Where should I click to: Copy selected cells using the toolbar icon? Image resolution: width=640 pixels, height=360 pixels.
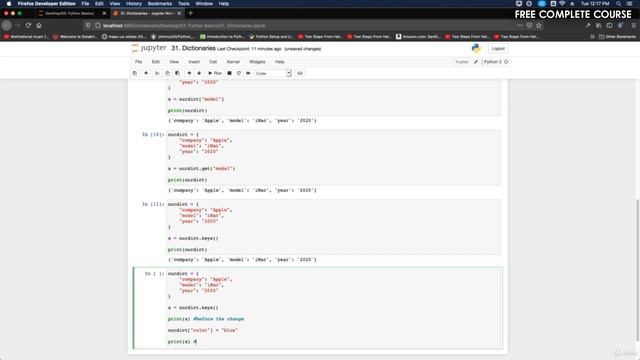pos(167,73)
